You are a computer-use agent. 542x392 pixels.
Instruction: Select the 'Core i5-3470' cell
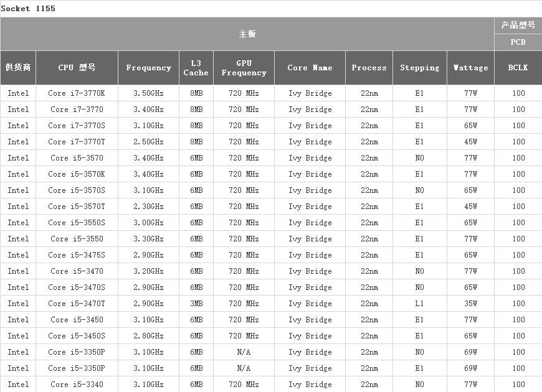77,271
